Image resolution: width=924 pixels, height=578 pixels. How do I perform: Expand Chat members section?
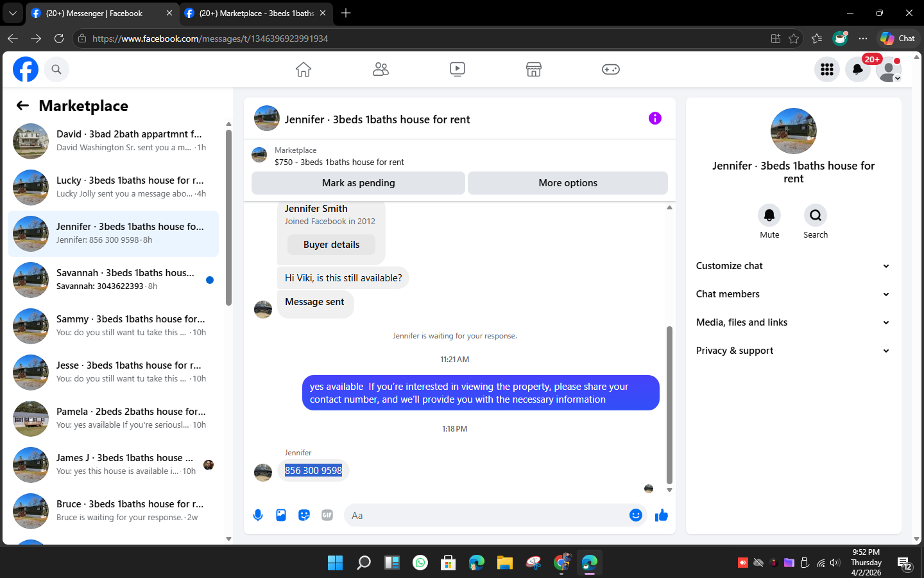793,294
